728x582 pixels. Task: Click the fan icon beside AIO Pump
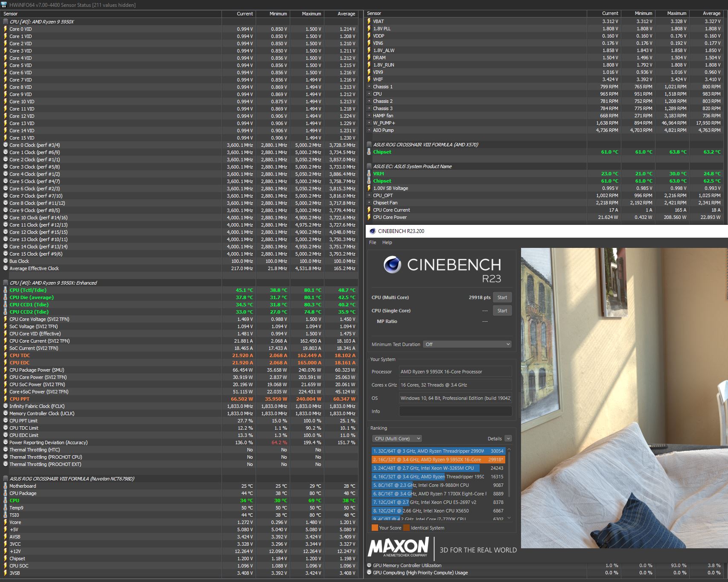tap(369, 130)
